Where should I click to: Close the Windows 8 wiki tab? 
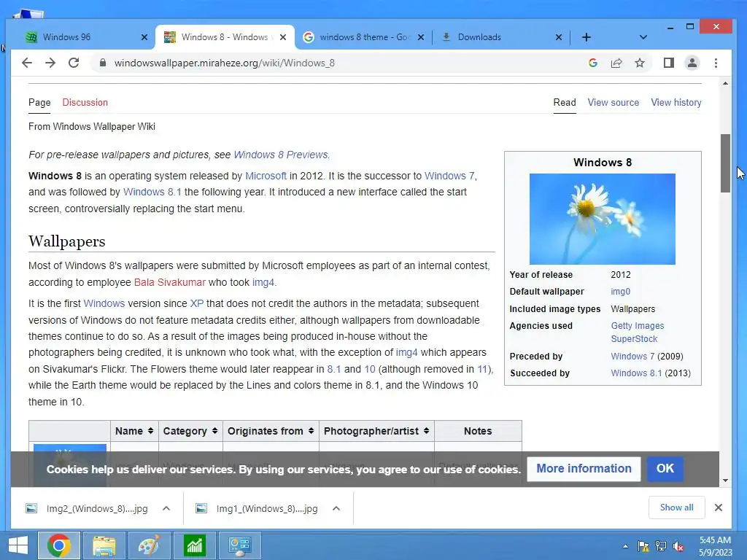283,37
